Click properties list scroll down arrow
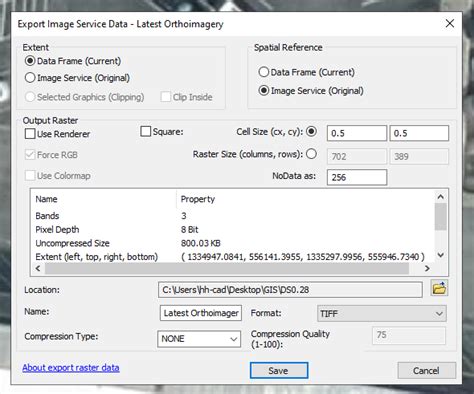 click(440, 255)
